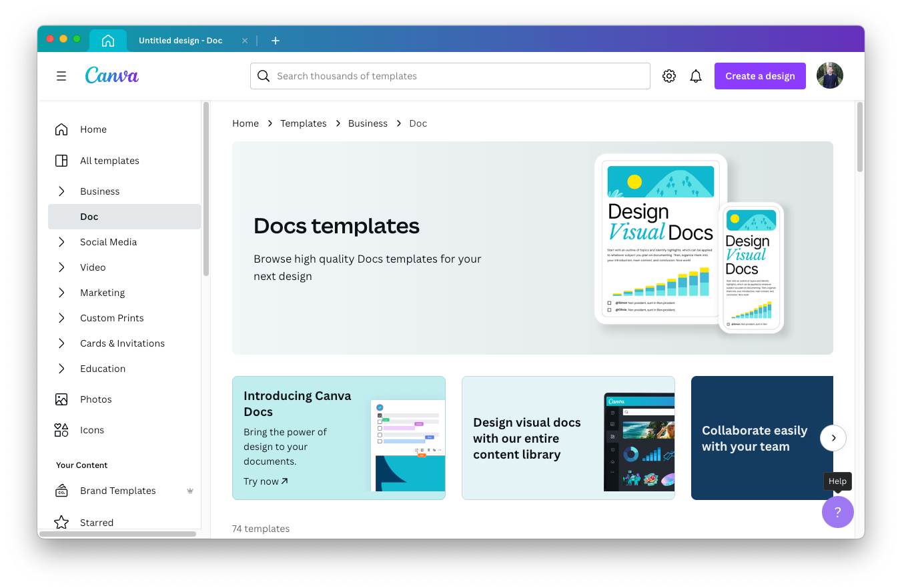Image resolution: width=902 pixels, height=588 pixels.
Task: Click Create a design button
Action: [x=760, y=76]
